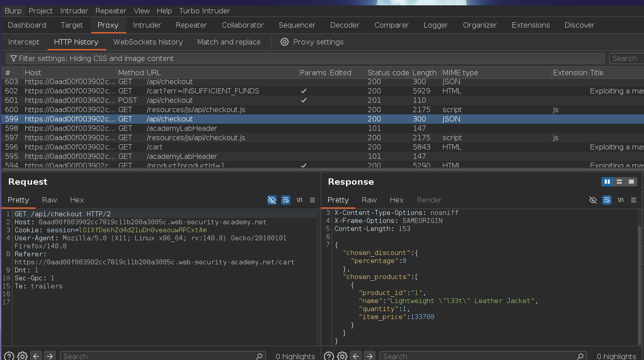Screen dimensions: 644x360
Task: Switch Response view to Raw
Action: pyautogui.click(x=369, y=200)
